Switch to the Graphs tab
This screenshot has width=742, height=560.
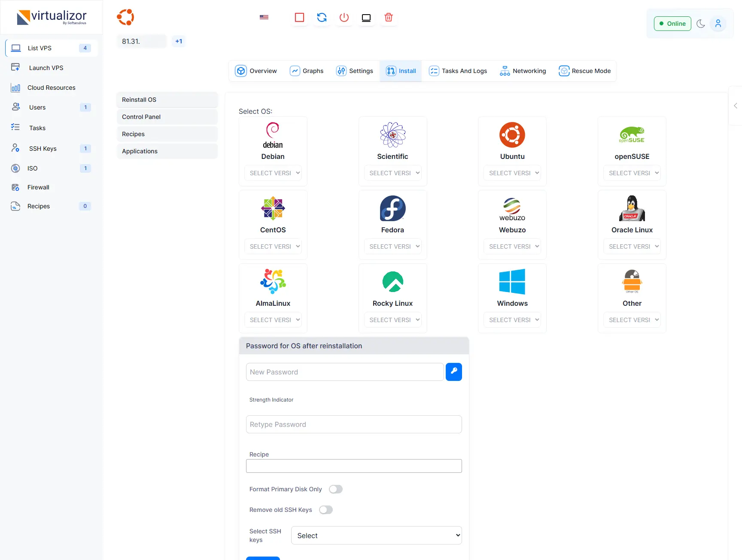[307, 71]
